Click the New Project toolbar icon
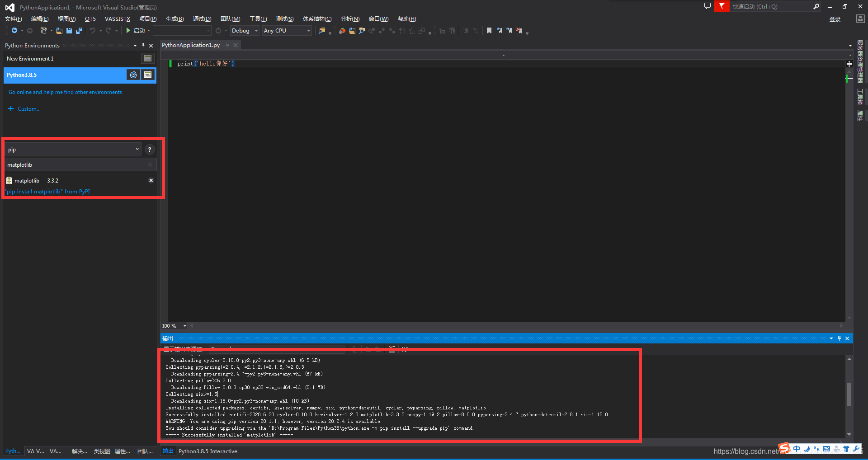Viewport: 868px width, 460px height. [x=43, y=31]
